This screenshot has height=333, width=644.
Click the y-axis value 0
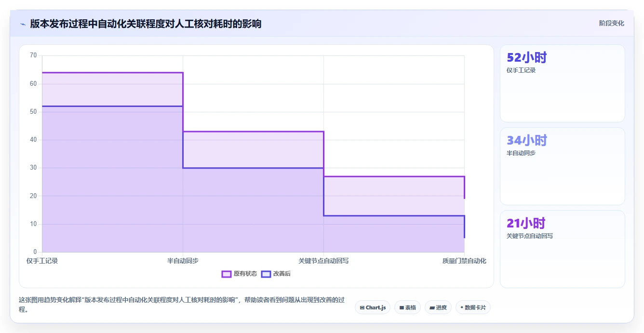point(35,252)
